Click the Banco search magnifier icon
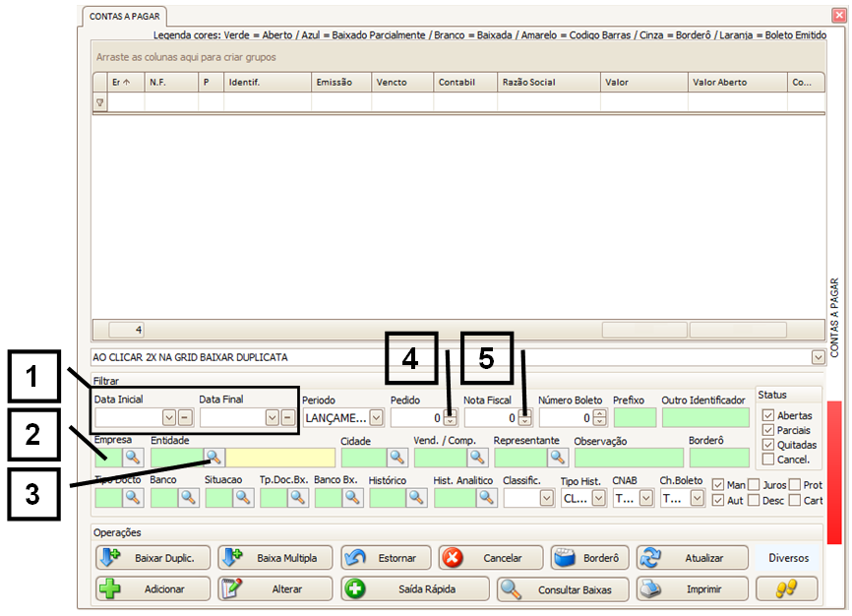 (187, 498)
